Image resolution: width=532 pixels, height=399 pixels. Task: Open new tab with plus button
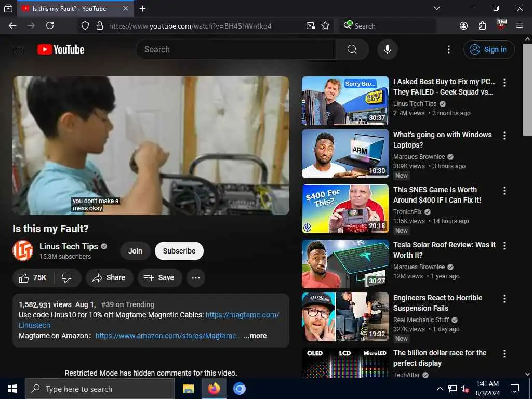[x=143, y=9]
